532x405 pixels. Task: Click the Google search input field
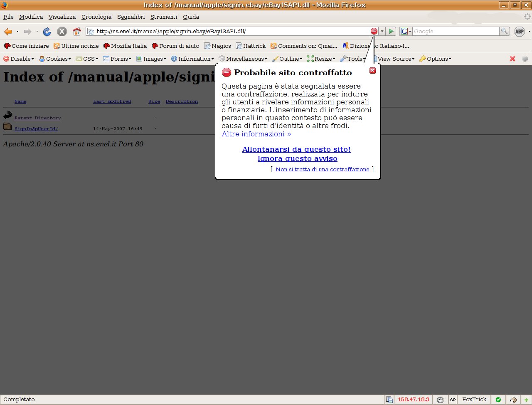(456, 31)
